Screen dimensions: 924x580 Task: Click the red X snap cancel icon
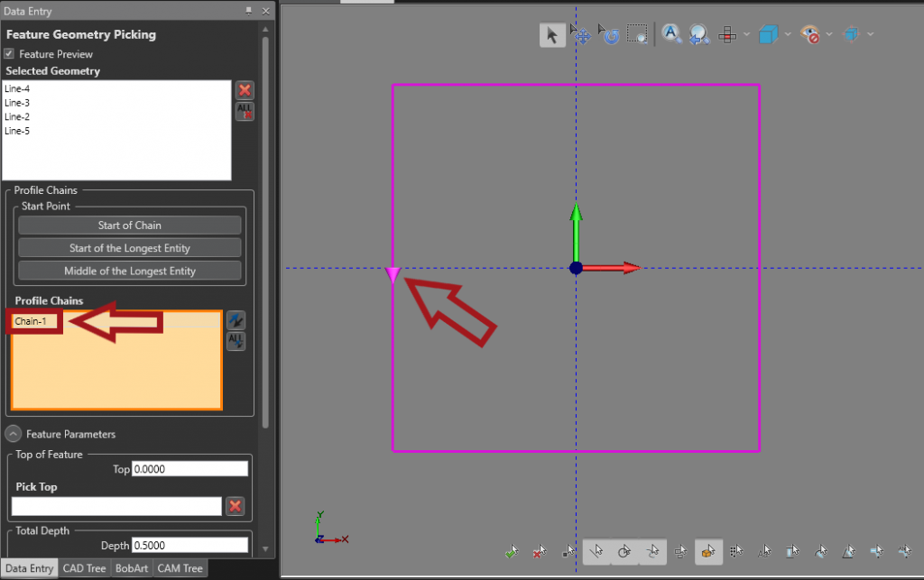[x=539, y=551]
